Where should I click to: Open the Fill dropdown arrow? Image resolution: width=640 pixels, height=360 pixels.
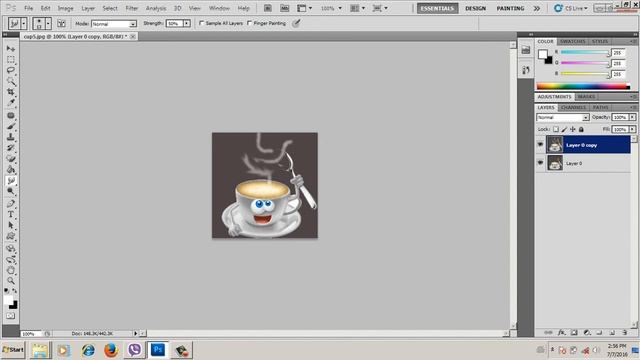(632, 129)
